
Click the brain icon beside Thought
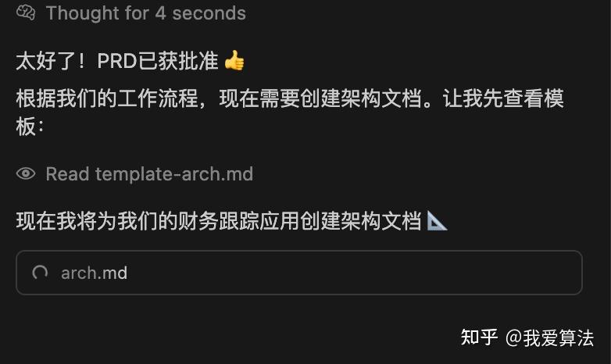point(26,12)
